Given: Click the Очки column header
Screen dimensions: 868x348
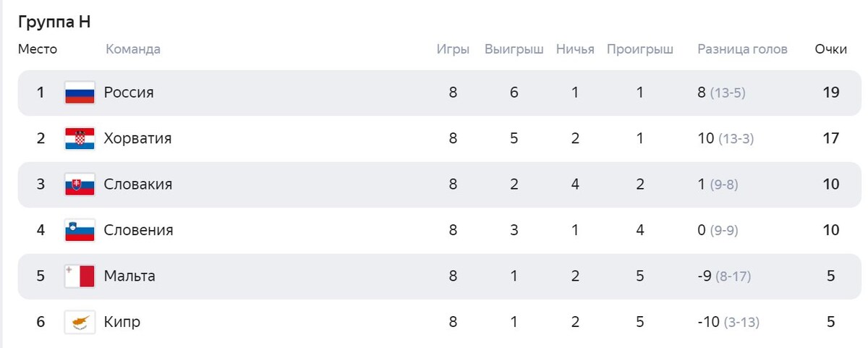Looking at the screenshot, I should (830, 49).
